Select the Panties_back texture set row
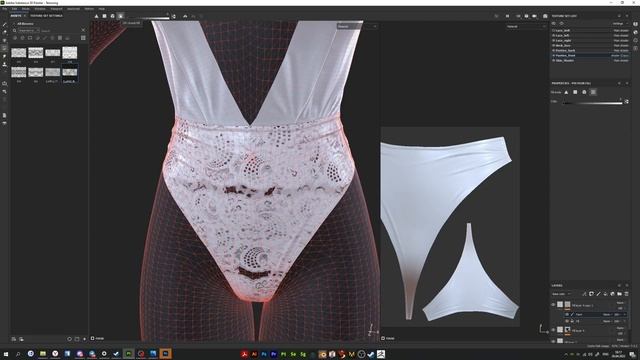The width and height of the screenshot is (640, 360). pos(590,50)
